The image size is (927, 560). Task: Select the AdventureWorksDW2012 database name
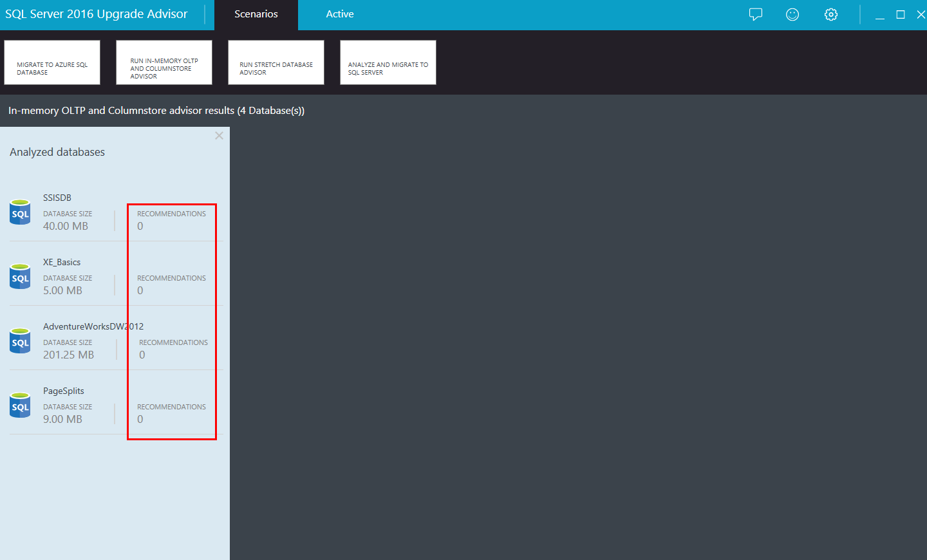click(93, 326)
